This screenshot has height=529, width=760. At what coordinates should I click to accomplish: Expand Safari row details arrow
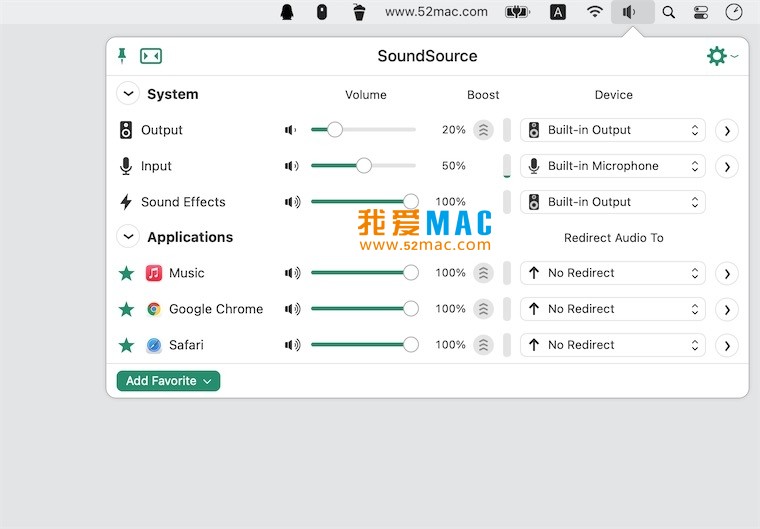tap(727, 345)
